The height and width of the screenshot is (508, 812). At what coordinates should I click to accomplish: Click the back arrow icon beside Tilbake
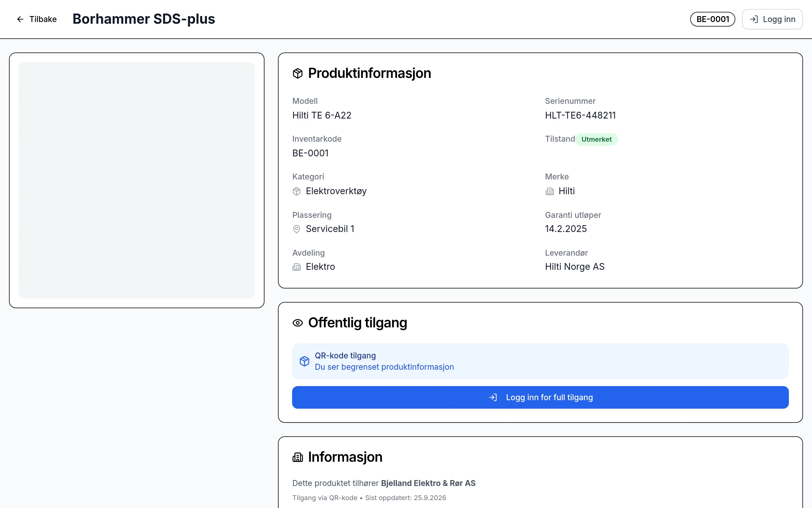tap(20, 19)
